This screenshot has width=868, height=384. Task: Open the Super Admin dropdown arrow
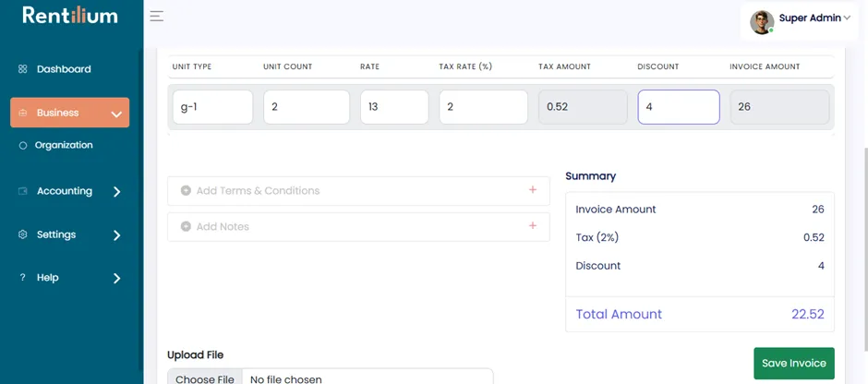[847, 18]
